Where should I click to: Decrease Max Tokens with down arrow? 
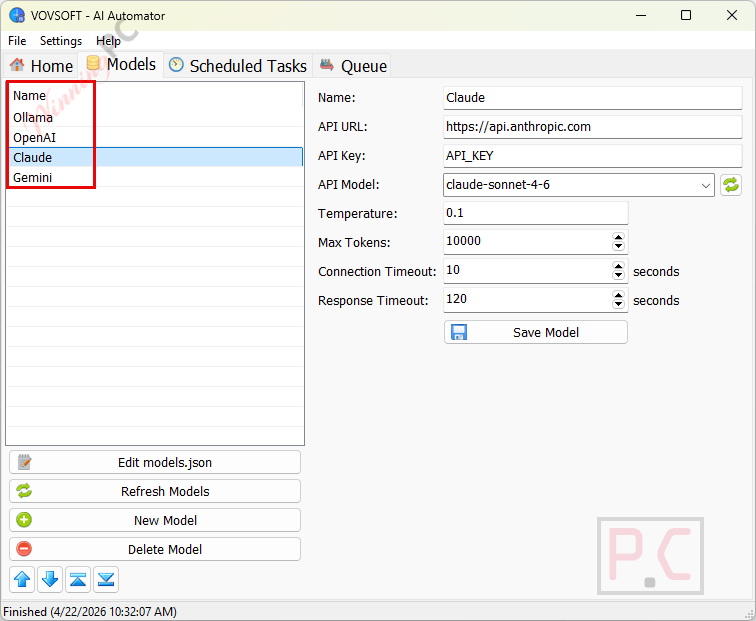619,246
